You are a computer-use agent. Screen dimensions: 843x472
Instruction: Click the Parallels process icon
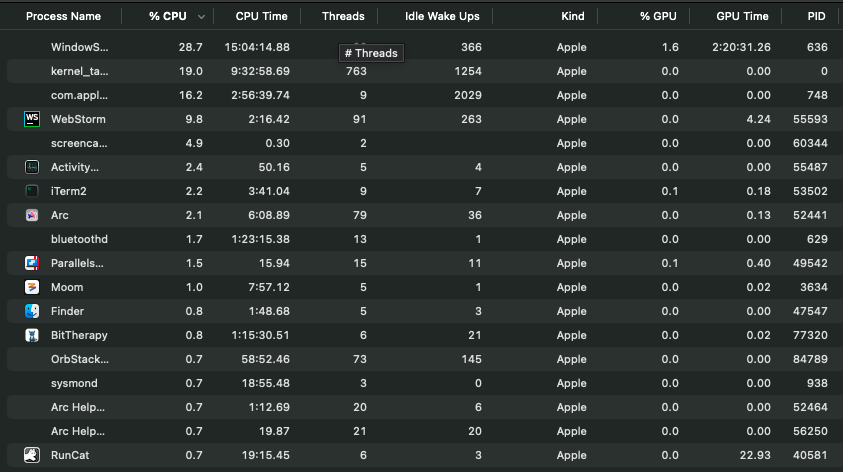click(32, 263)
